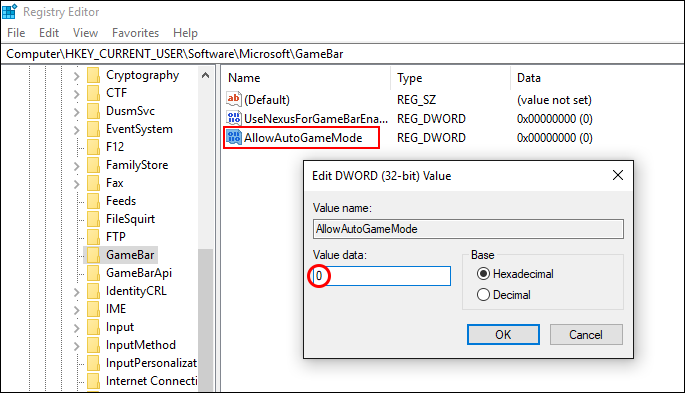Expand the IME tree node

[x=76, y=310]
